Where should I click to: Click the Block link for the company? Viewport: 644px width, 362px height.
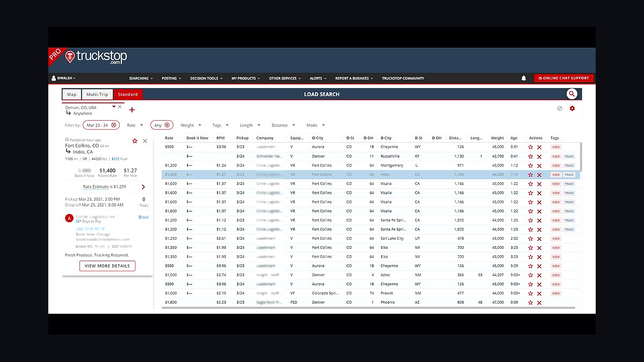coord(143,217)
